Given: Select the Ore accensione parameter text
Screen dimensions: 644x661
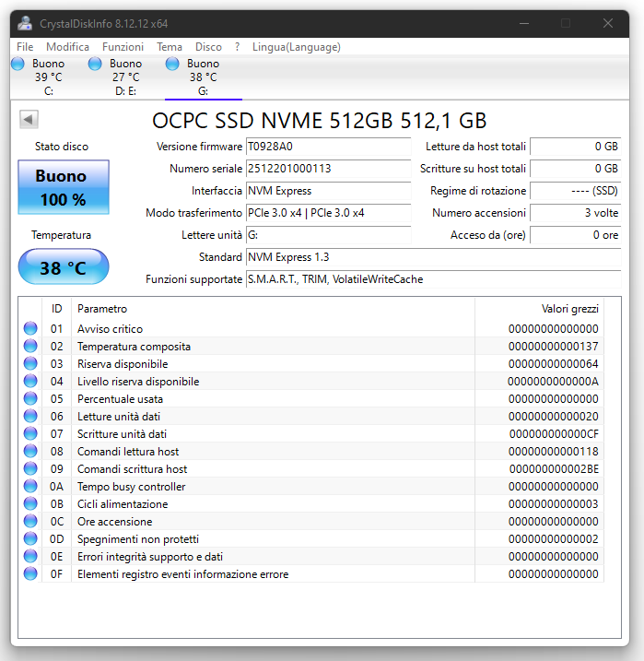Looking at the screenshot, I should coord(114,522).
